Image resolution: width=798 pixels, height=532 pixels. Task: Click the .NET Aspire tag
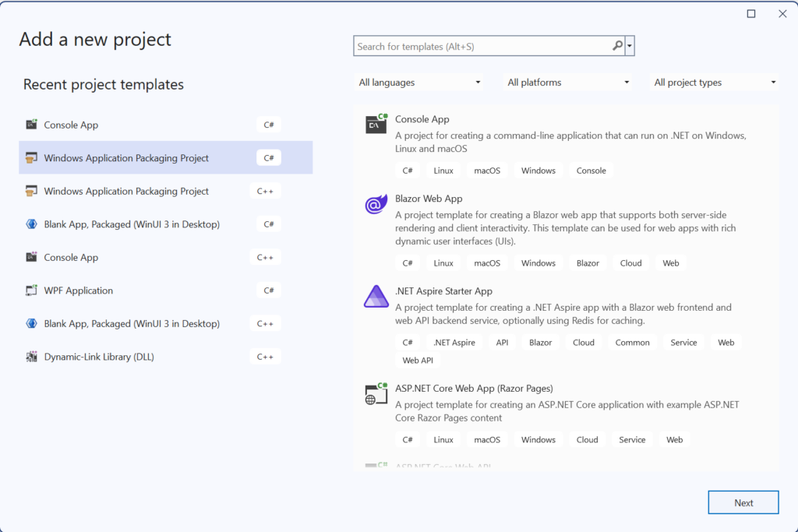[454, 342]
